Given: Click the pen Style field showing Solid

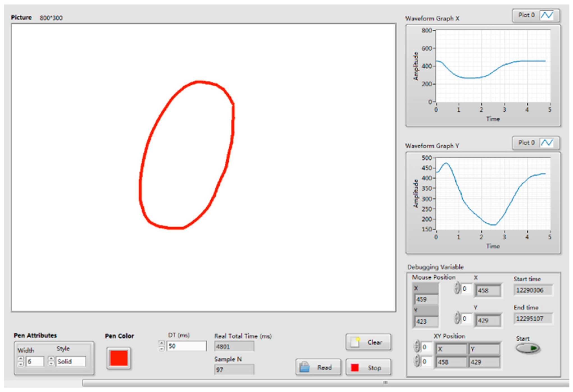Looking at the screenshot, I should point(70,361).
